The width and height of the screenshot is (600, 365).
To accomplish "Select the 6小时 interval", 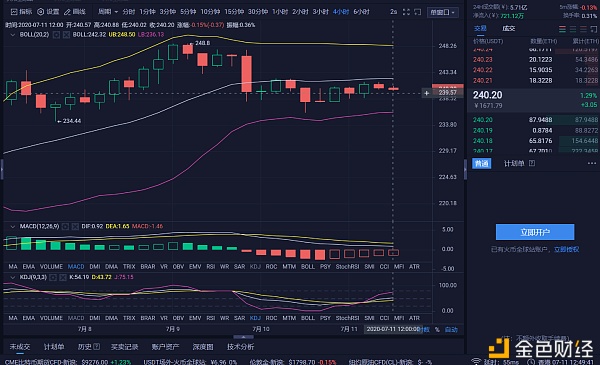I will tap(361, 12).
